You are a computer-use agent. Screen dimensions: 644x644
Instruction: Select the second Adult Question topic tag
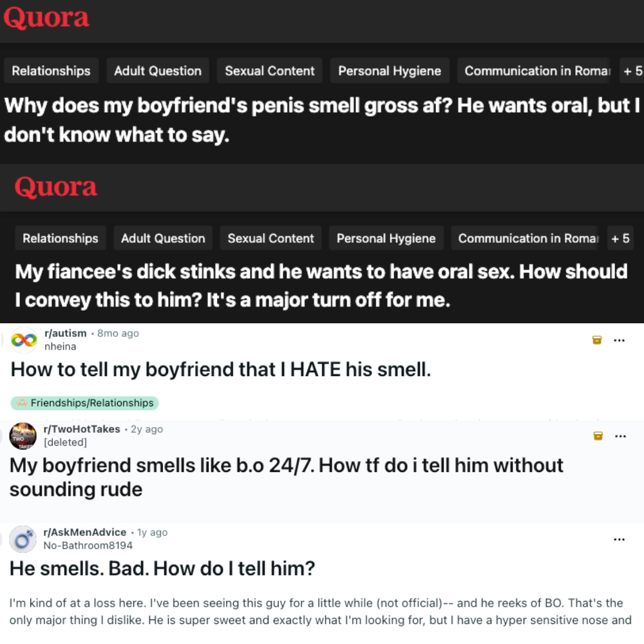[163, 238]
